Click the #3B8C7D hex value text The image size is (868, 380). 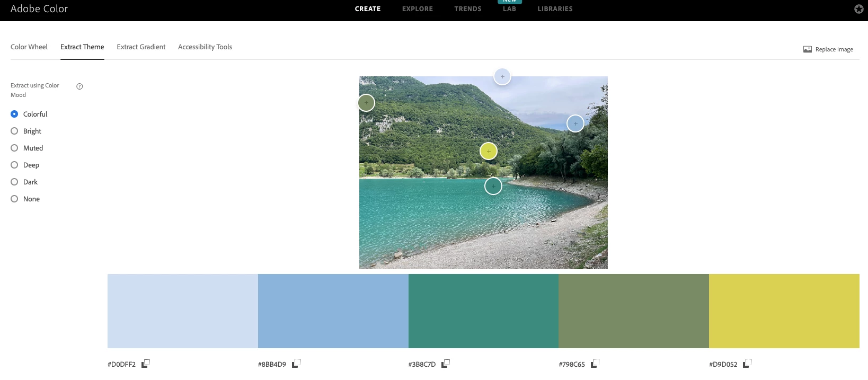coord(422,364)
